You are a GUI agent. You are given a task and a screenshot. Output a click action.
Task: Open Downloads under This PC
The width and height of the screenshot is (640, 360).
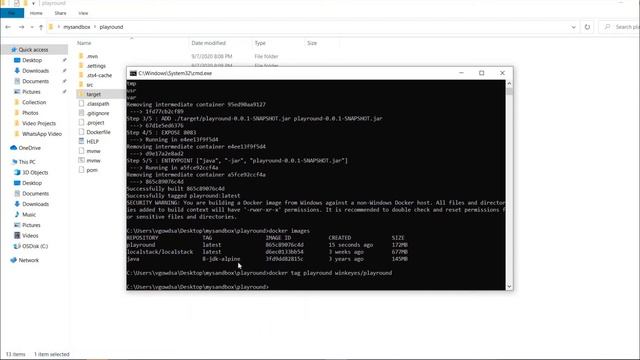[x=35, y=204]
